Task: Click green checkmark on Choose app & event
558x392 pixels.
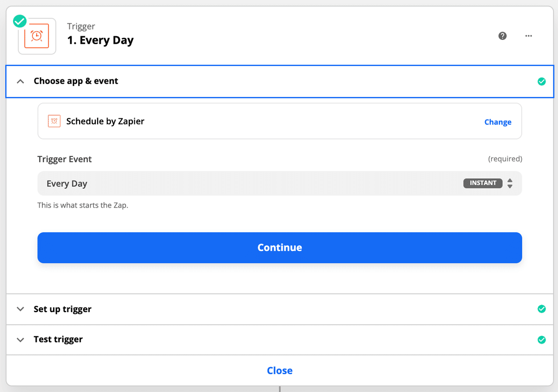Action: tap(542, 81)
